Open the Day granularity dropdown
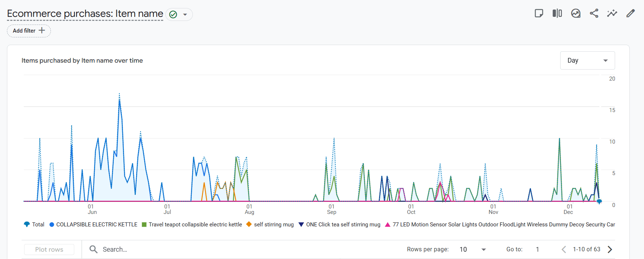644x259 pixels. pyautogui.click(x=587, y=60)
